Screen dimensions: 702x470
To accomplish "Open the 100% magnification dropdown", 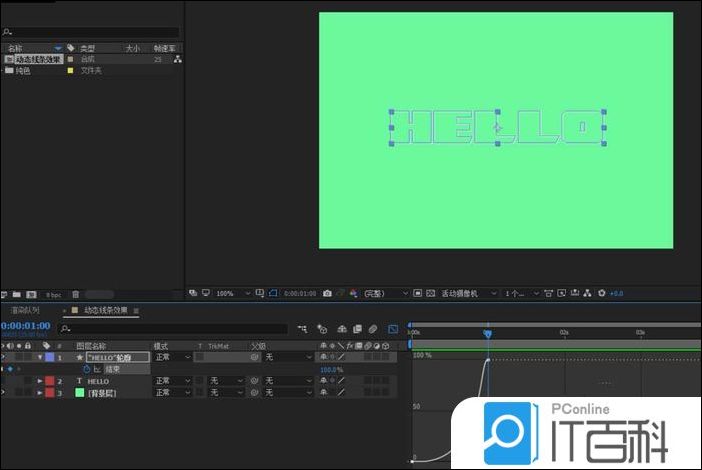I will point(233,294).
